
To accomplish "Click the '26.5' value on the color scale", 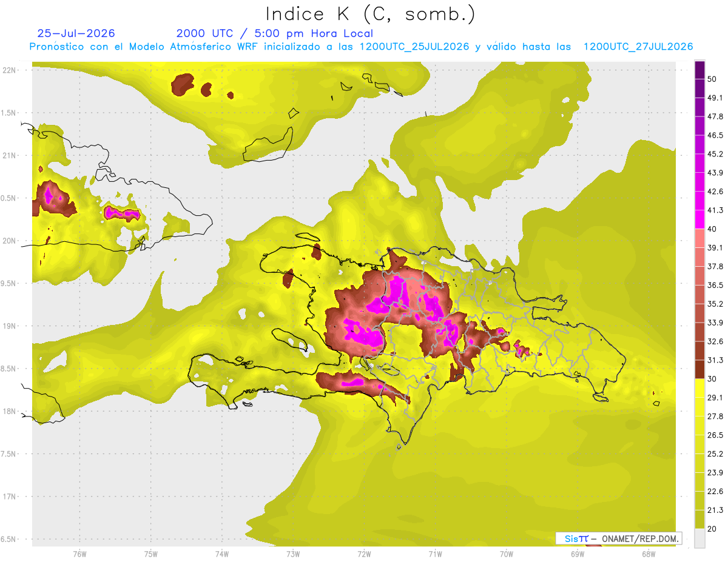I will tap(715, 435).
